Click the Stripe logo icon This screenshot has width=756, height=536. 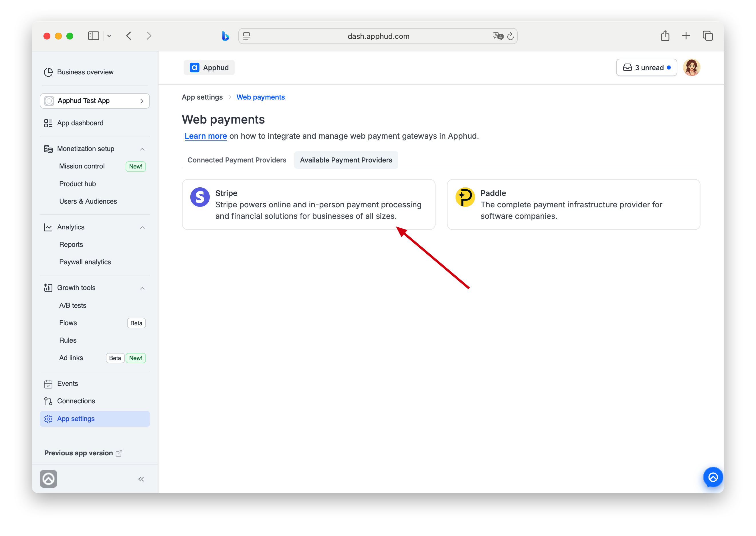[x=200, y=197]
